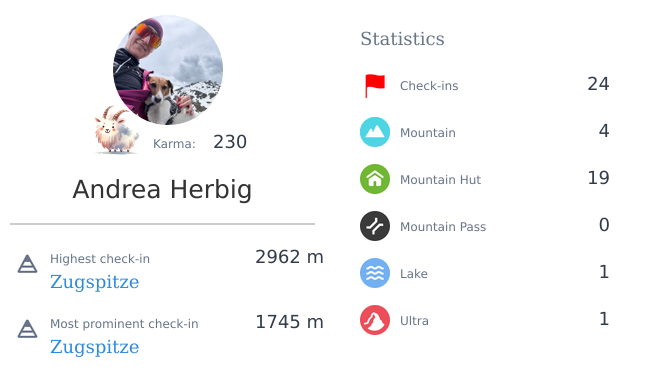Click the Mountain Pass label
This screenshot has height=385, width=650.
click(443, 227)
